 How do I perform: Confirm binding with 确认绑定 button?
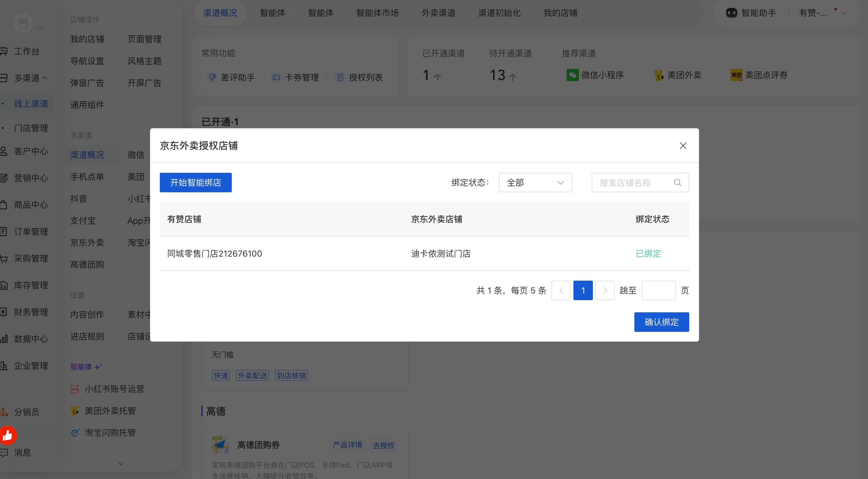pyautogui.click(x=662, y=322)
